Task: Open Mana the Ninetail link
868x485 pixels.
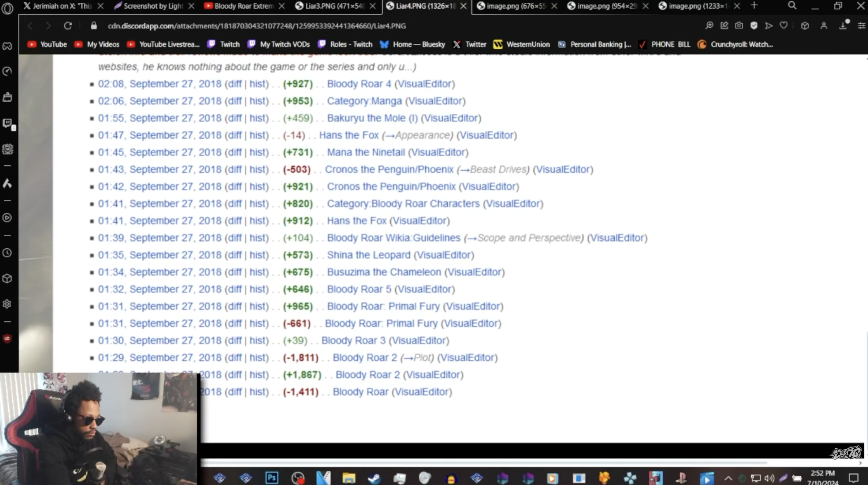Action: point(366,152)
